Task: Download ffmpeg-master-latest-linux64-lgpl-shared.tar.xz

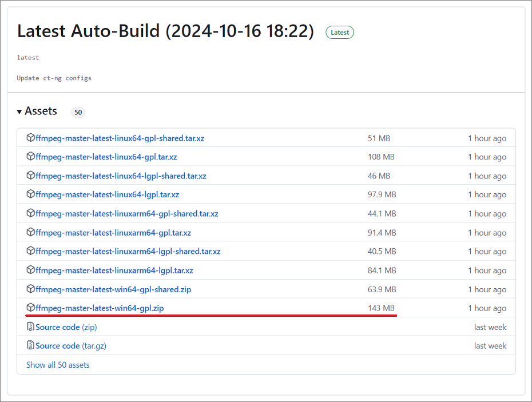Action: point(121,176)
